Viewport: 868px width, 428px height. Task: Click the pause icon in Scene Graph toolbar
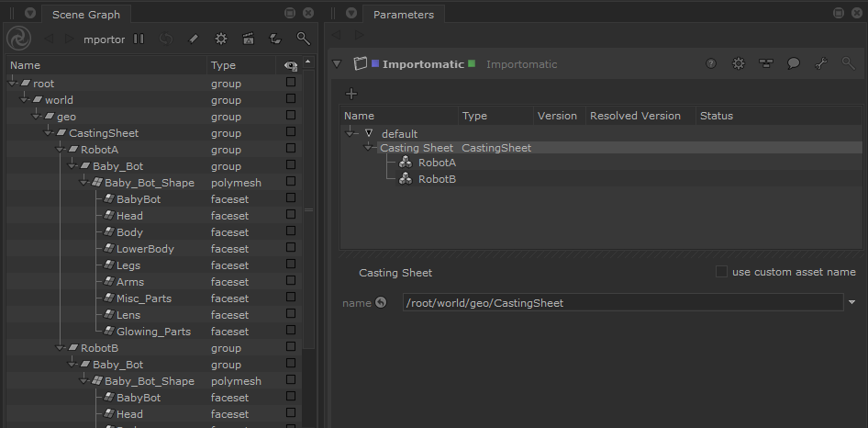pyautogui.click(x=139, y=39)
